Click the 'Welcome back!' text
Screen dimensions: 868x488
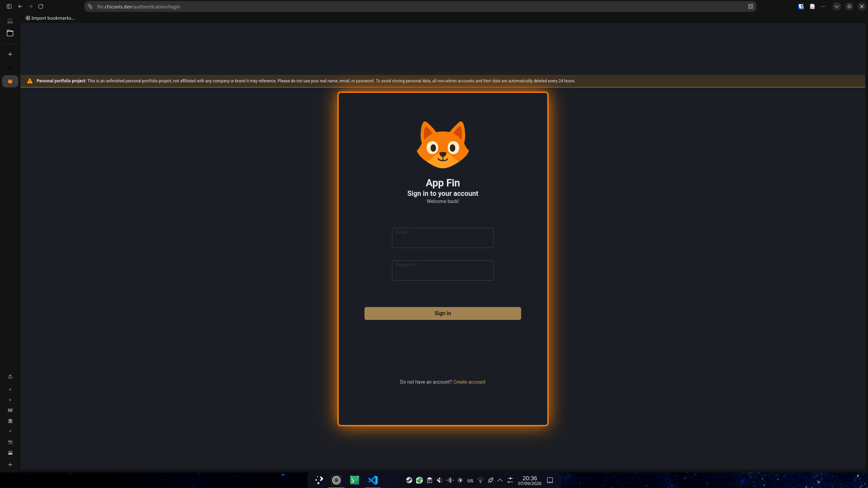click(442, 201)
